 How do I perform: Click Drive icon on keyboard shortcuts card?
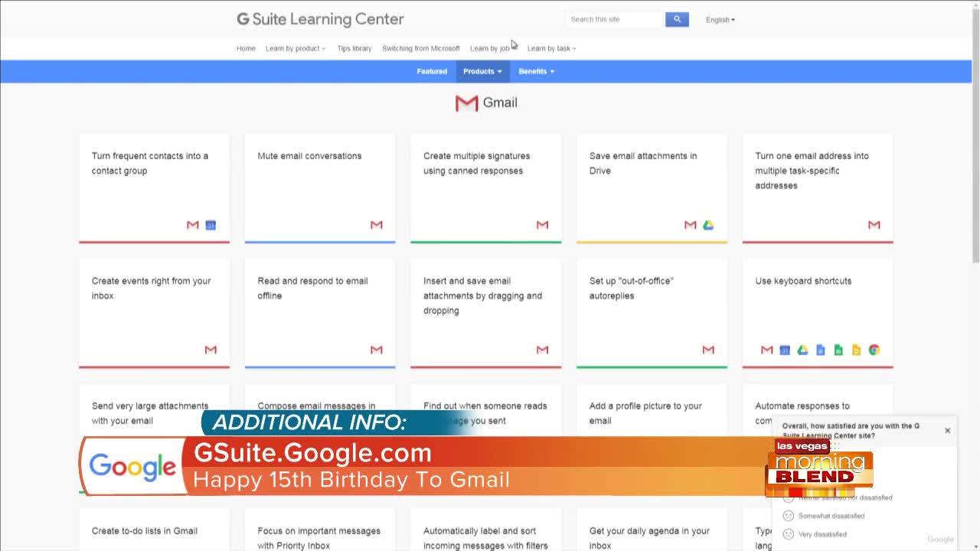tap(802, 350)
